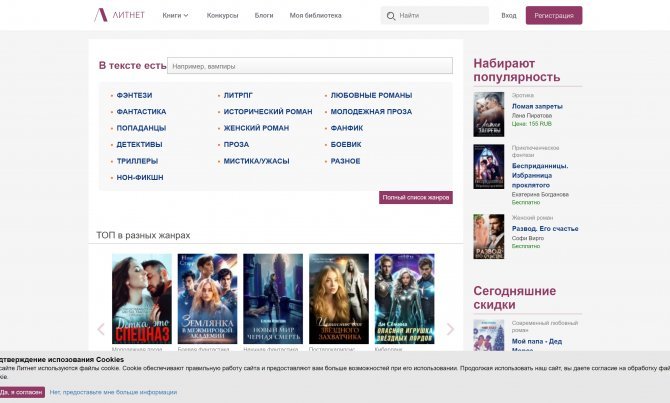Open 'Развод. Его счастье' title link

click(545, 229)
